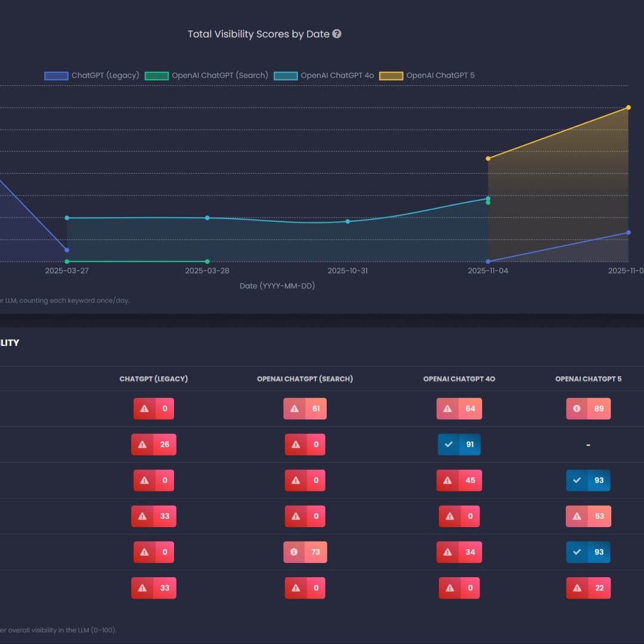Click the info icon on the 73 score badge

(294, 552)
